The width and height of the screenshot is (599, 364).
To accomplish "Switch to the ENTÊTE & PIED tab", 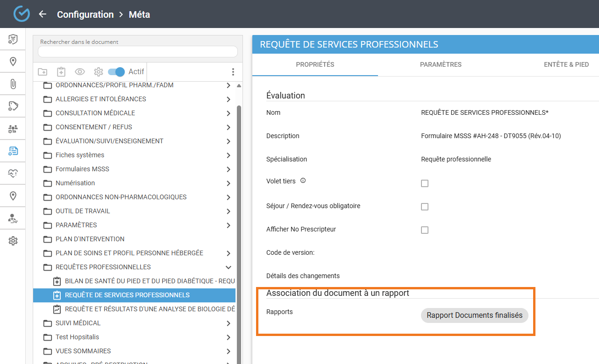I will click(x=566, y=64).
